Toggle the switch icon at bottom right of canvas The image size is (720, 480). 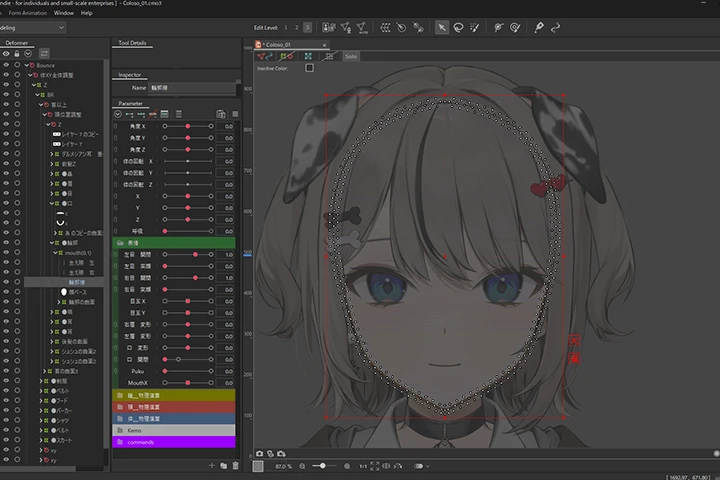(x=419, y=466)
